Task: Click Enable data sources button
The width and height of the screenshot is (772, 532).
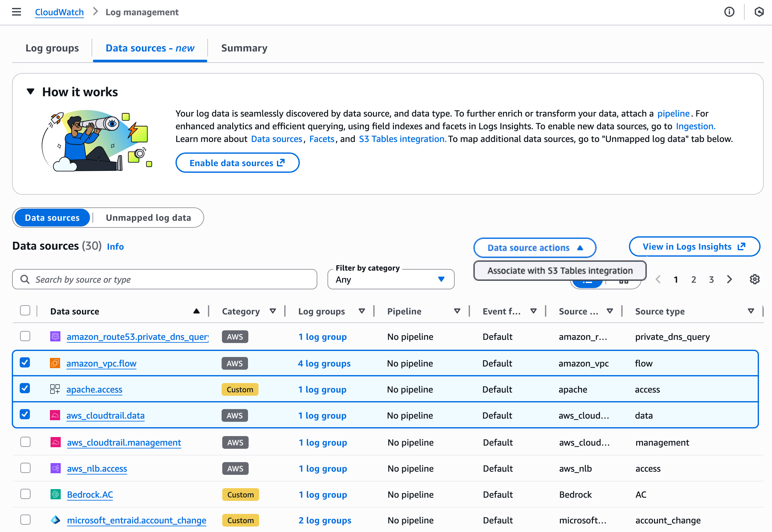Action: (237, 163)
